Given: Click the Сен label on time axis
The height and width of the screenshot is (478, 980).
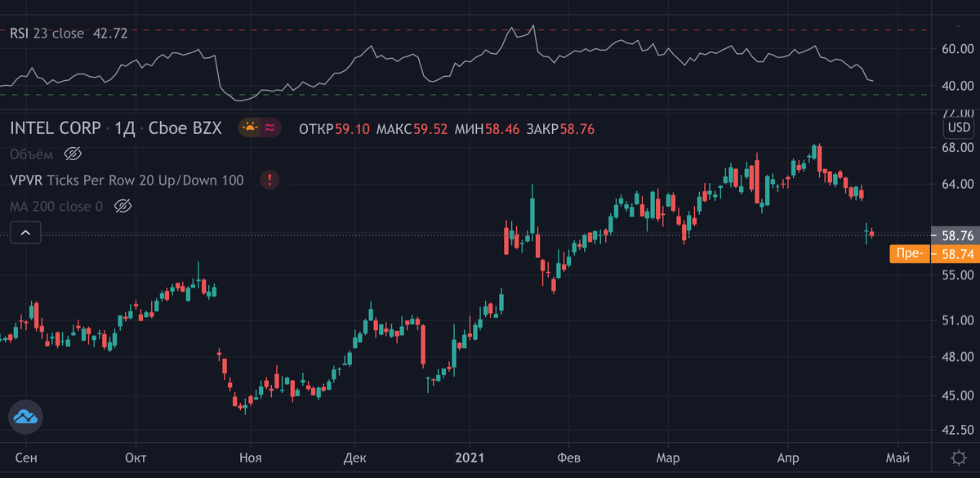Looking at the screenshot, I should [25, 457].
